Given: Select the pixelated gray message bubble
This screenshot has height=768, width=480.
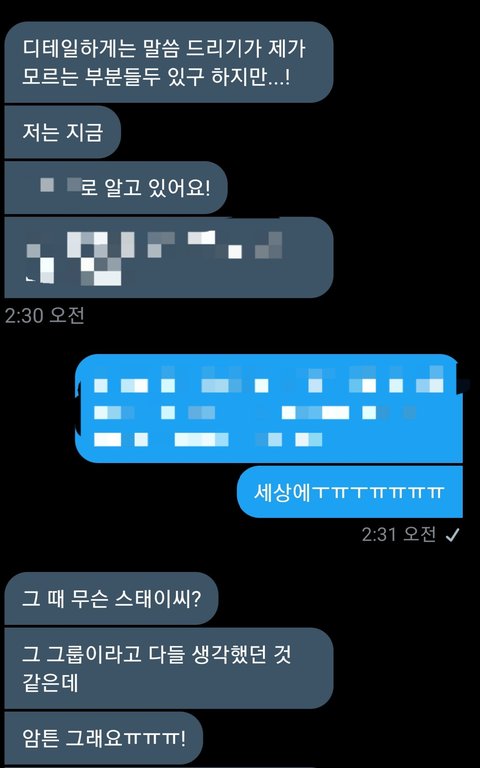Looking at the screenshot, I should click(x=169, y=257).
